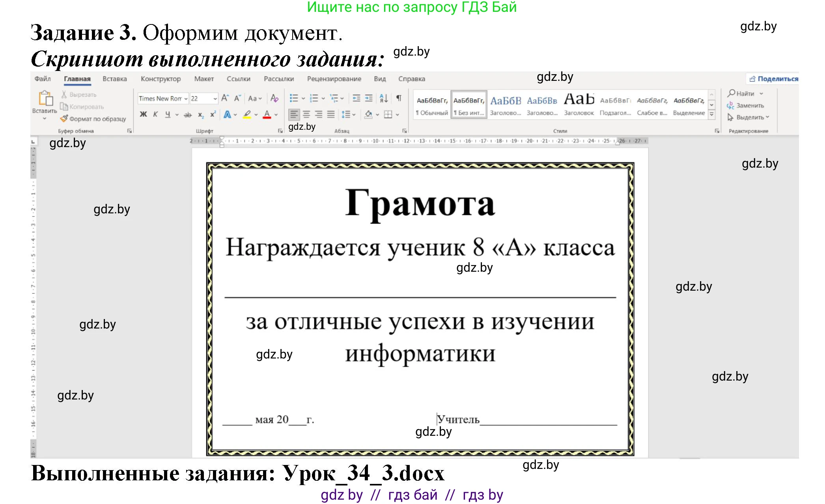Toggle italic (К) formatting
The width and height of the screenshot is (825, 504).
click(x=156, y=114)
